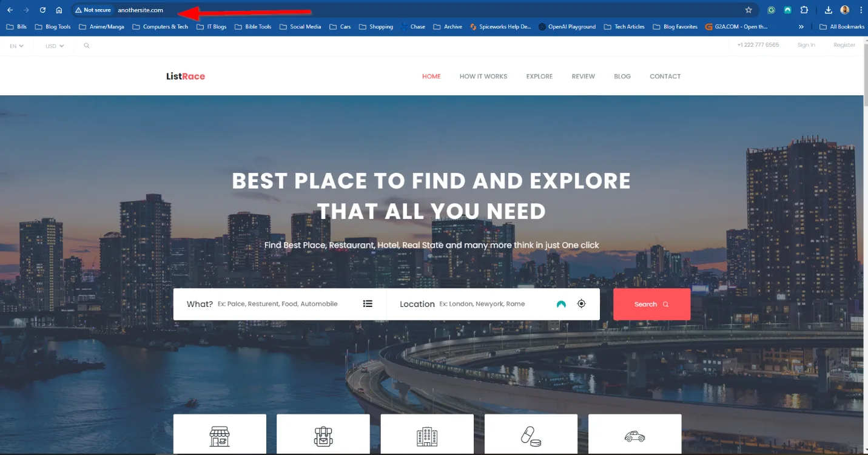Open the REVIEW nav item
Image resolution: width=868 pixels, height=455 pixels.
click(x=583, y=76)
